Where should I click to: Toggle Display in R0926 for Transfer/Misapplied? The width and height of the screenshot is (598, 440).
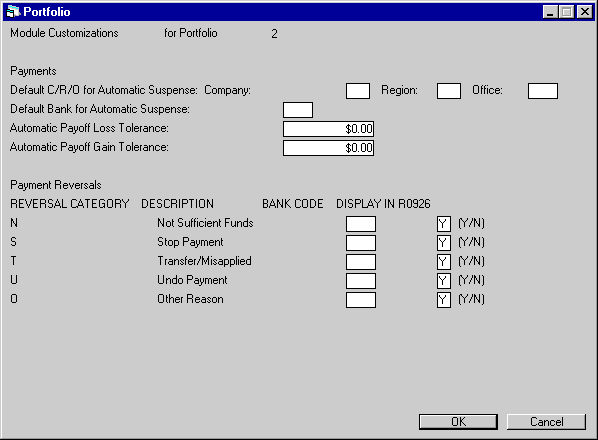point(444,262)
